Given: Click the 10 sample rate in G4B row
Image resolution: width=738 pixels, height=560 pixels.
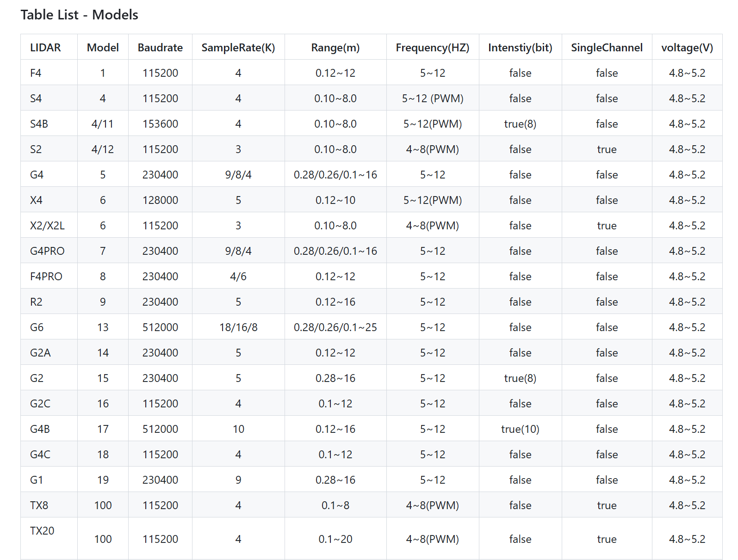Looking at the screenshot, I should (x=238, y=429).
